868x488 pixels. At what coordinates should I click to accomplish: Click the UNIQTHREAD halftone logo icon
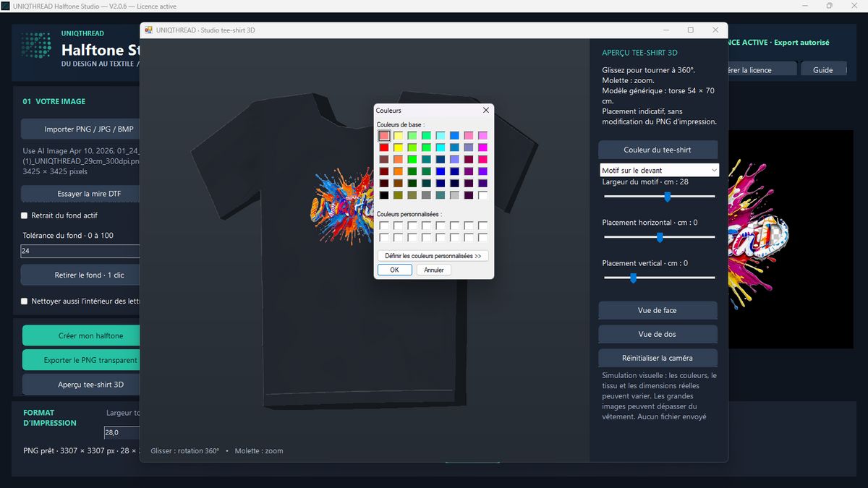pos(36,46)
